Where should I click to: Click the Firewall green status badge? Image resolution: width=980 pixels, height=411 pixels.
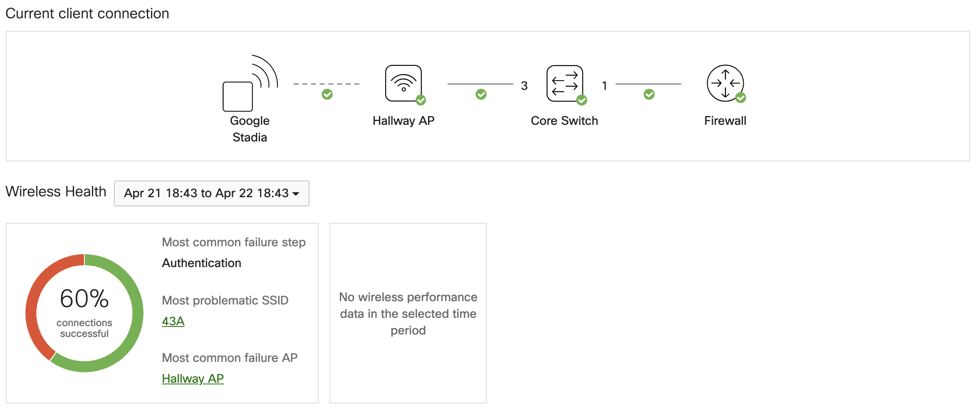(x=740, y=98)
